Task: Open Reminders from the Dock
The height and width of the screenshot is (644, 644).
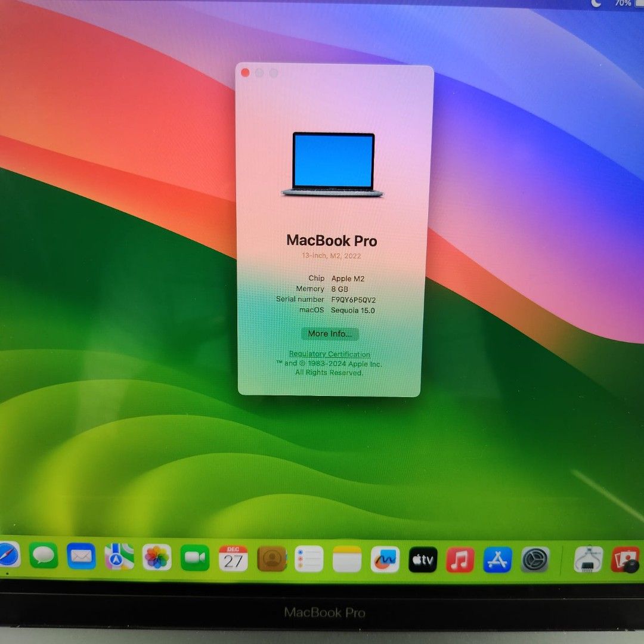Action: click(x=309, y=558)
